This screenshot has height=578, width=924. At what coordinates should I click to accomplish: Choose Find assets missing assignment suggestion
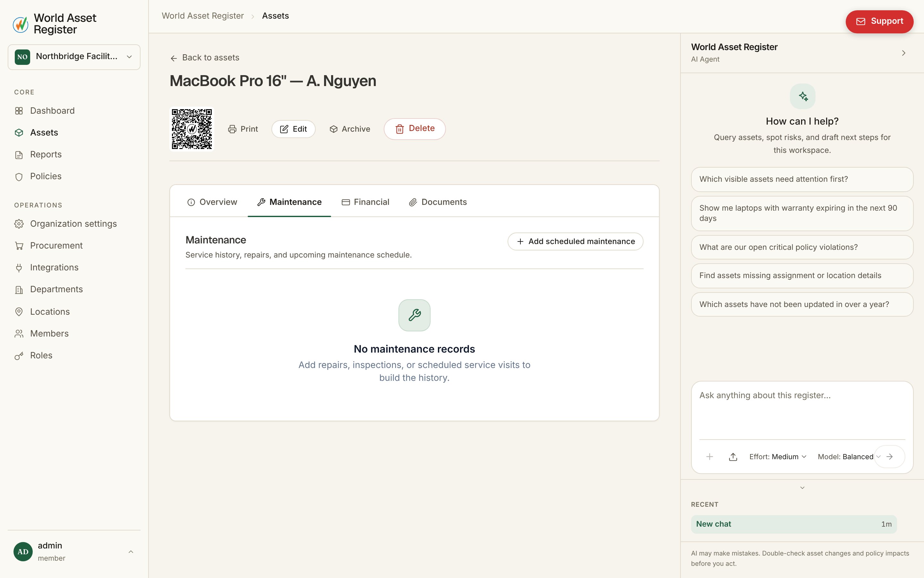click(802, 276)
